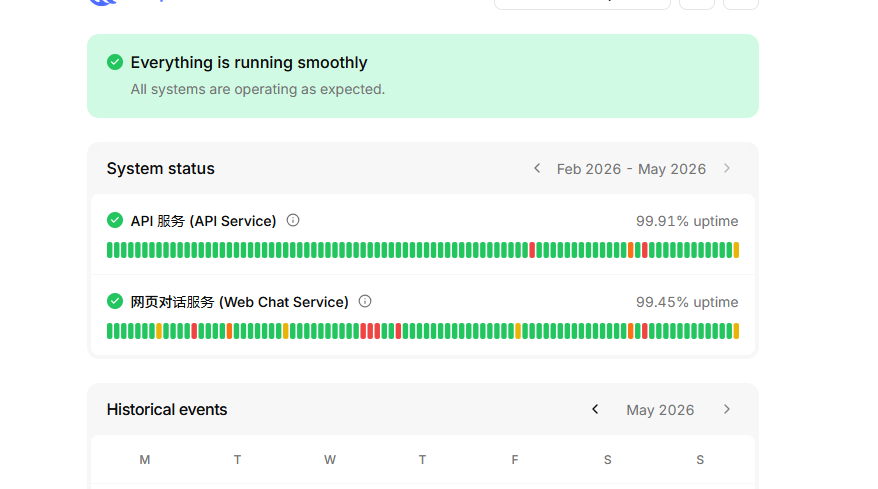Click the Feb 2026 - May 2026 range label
Screen dimensions: 878x489
point(631,169)
